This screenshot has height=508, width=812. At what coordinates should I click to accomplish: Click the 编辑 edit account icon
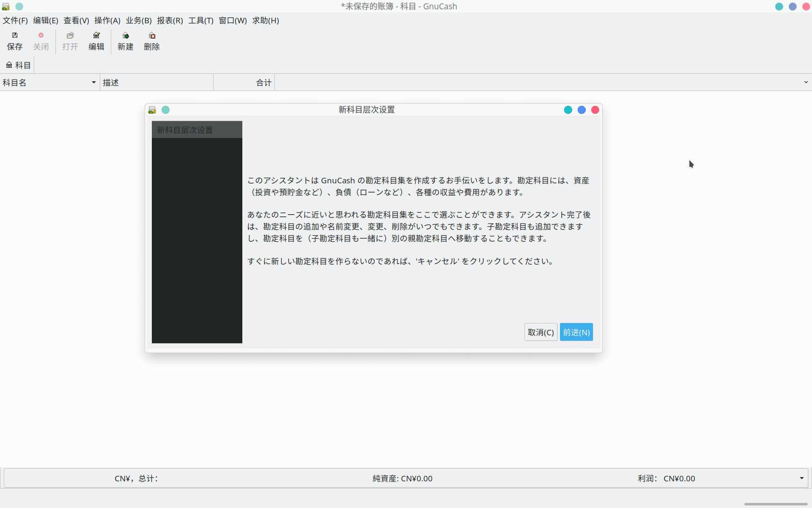(x=96, y=36)
